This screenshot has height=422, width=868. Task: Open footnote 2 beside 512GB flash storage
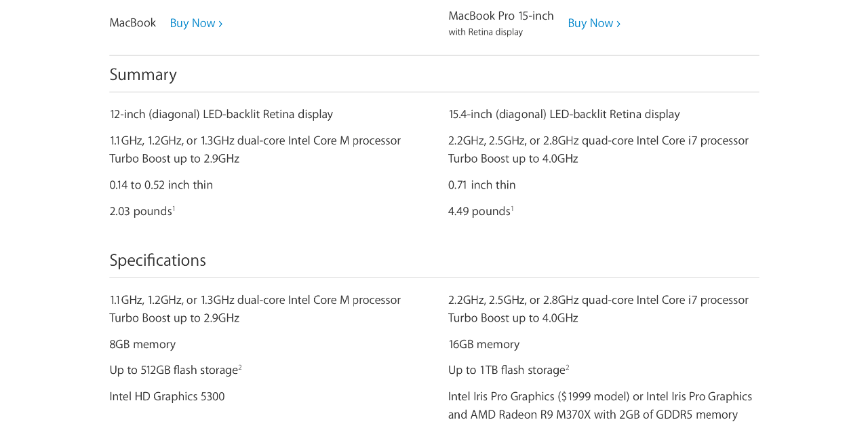point(240,367)
